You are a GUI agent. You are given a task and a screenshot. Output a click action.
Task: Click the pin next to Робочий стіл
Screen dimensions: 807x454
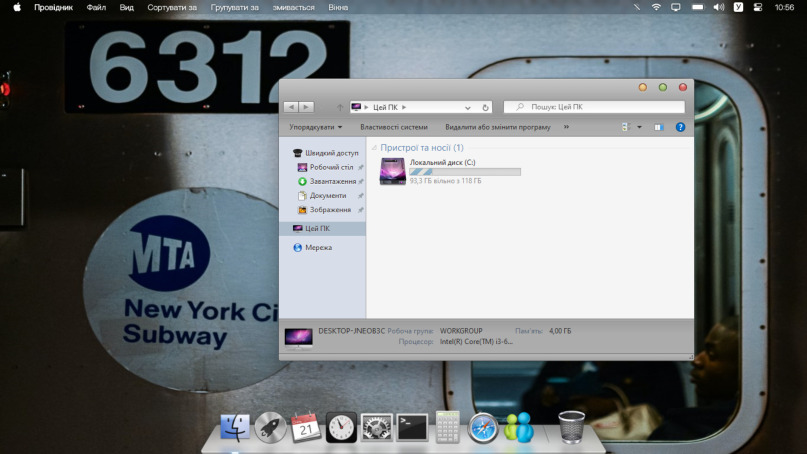[360, 167]
